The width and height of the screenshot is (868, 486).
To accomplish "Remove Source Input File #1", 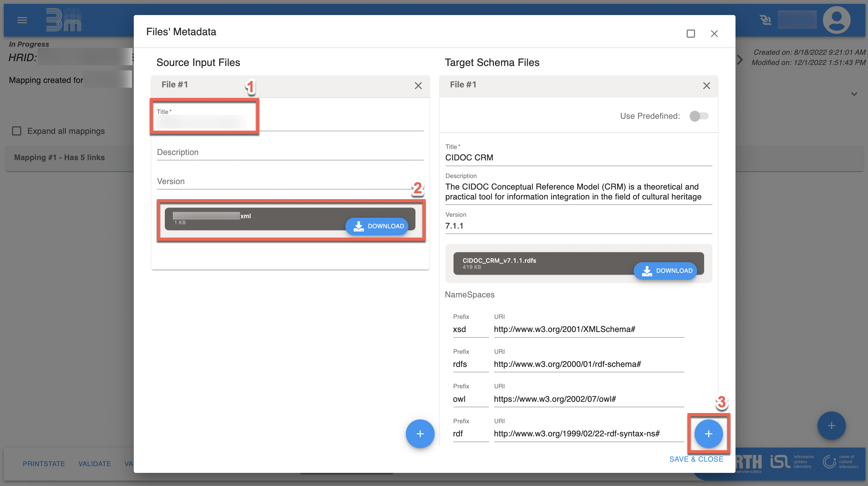I will point(418,85).
